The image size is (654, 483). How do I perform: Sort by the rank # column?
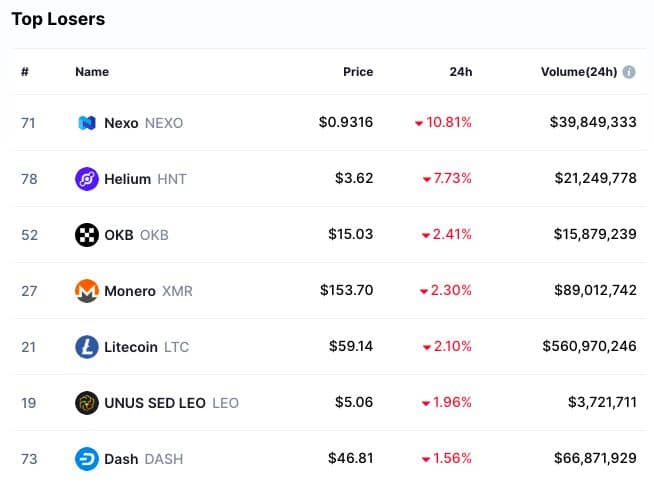25,72
